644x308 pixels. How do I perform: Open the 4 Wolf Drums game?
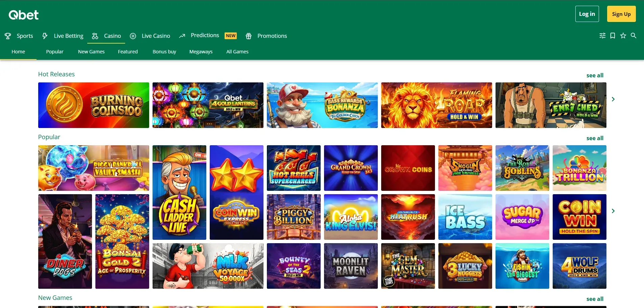(x=579, y=266)
